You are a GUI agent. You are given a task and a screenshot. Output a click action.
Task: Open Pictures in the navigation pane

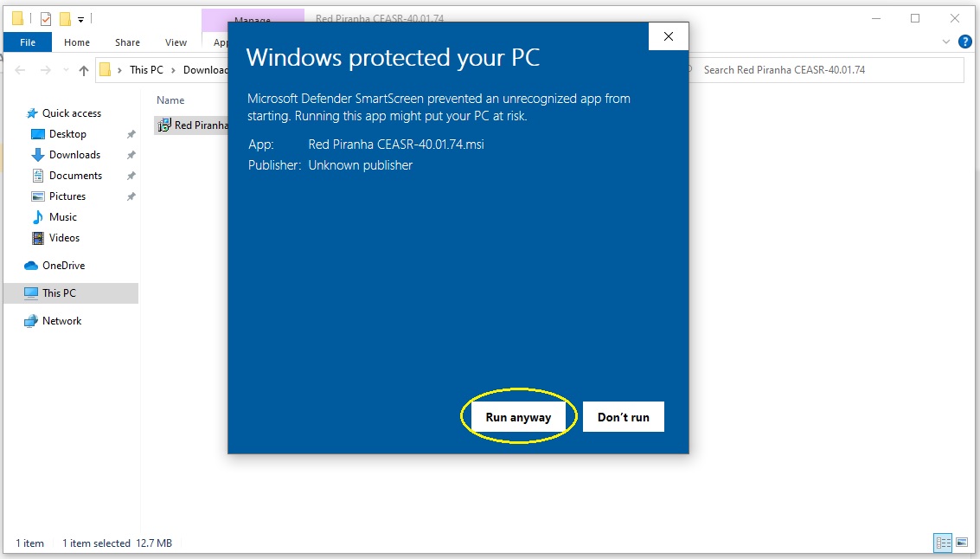click(x=67, y=196)
